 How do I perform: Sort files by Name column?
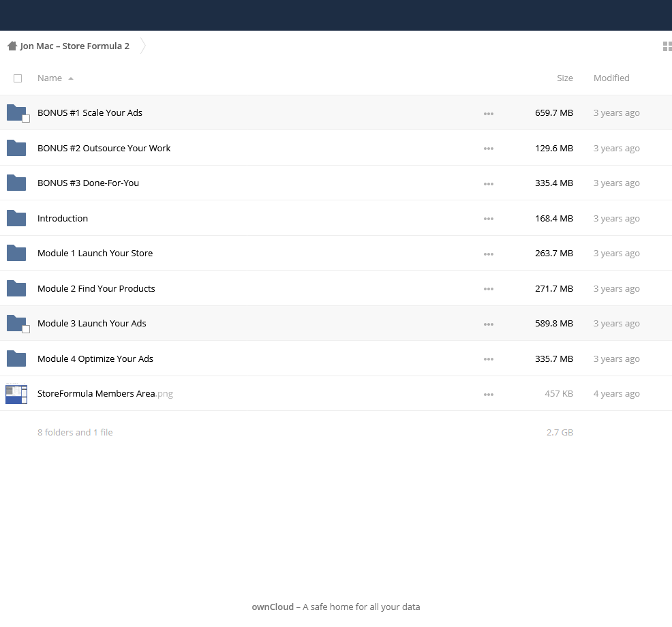pos(50,78)
